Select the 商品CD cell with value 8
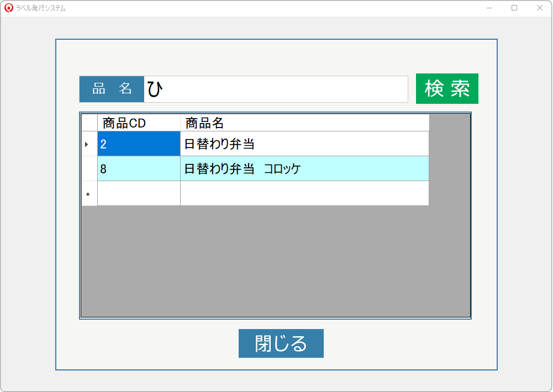This screenshot has height=392, width=553. [x=139, y=168]
